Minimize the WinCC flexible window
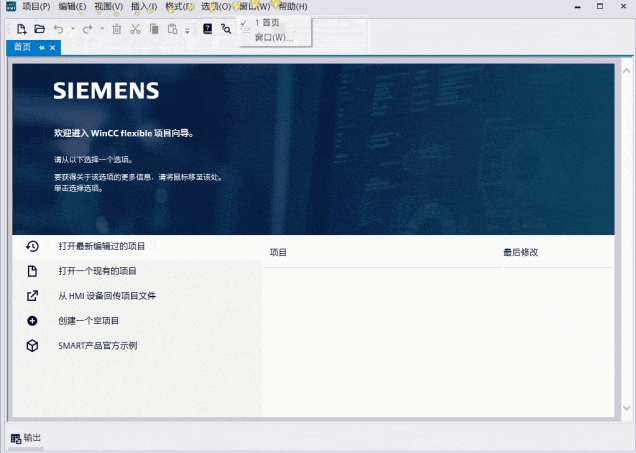 [578, 6]
